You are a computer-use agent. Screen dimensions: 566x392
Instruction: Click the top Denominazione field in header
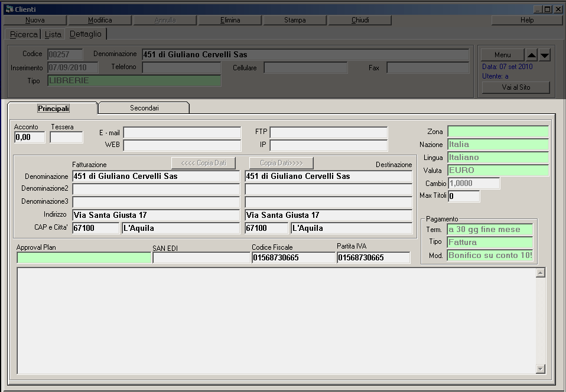[x=305, y=54]
